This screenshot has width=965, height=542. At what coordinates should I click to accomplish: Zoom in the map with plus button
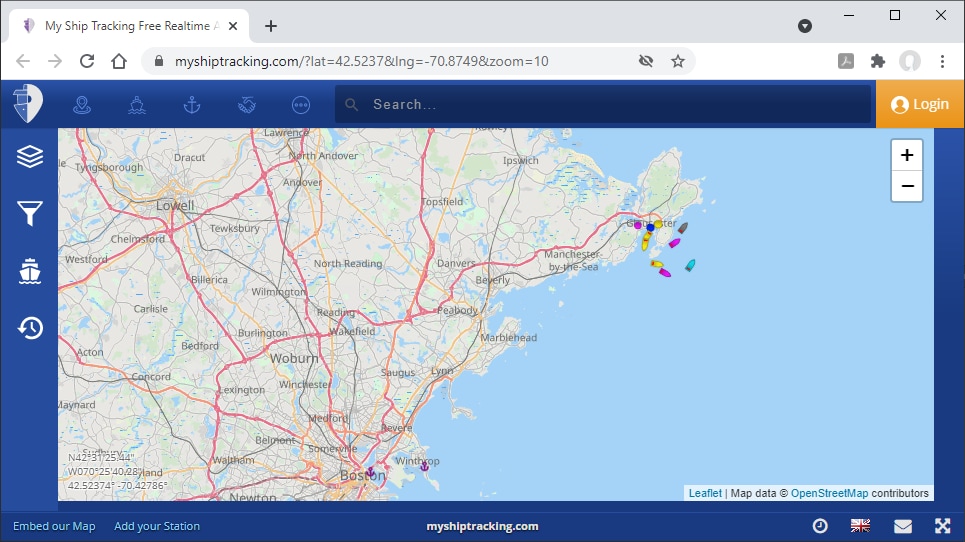click(906, 155)
